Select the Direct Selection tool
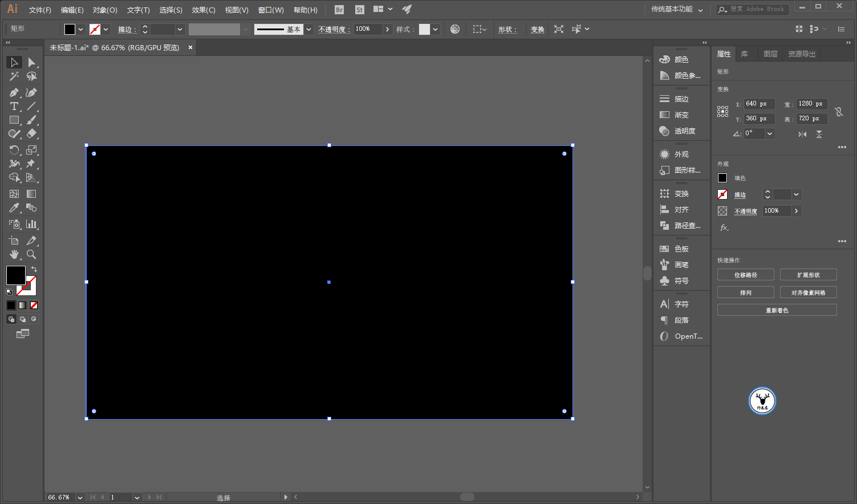The image size is (857, 504). point(31,62)
